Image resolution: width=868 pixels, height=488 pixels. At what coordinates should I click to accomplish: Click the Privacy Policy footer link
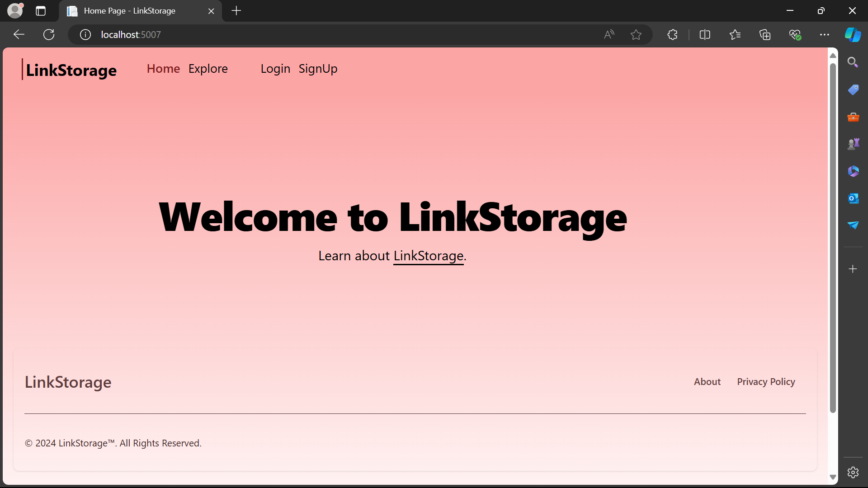pos(766,382)
